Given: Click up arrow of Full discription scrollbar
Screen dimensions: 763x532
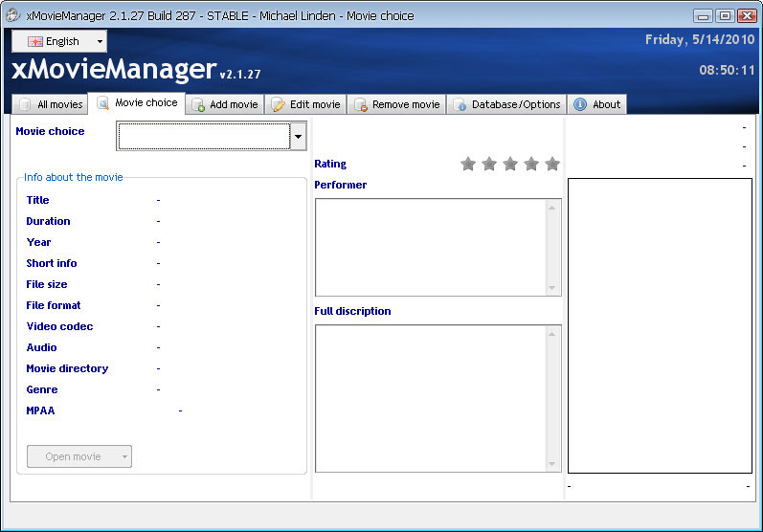Looking at the screenshot, I should [x=551, y=334].
